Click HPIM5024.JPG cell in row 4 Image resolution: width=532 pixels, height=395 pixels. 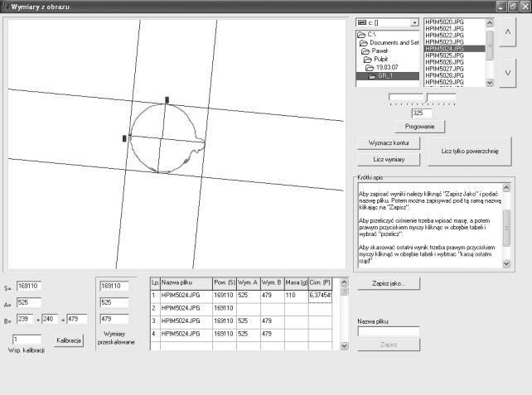click(186, 335)
